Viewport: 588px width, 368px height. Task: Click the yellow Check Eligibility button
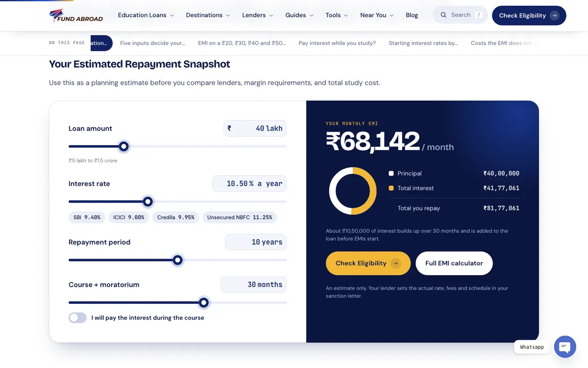click(x=368, y=263)
